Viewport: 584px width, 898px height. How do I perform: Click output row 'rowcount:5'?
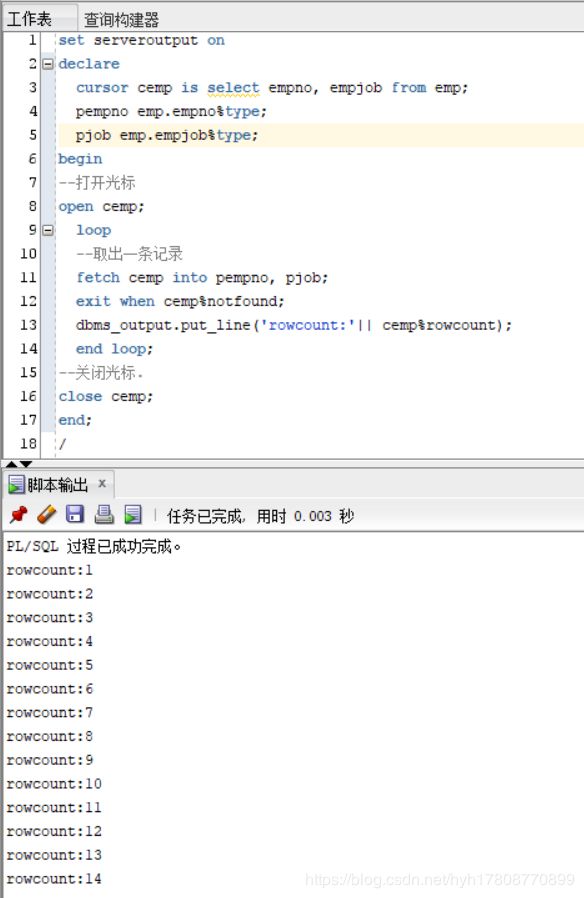click(49, 665)
